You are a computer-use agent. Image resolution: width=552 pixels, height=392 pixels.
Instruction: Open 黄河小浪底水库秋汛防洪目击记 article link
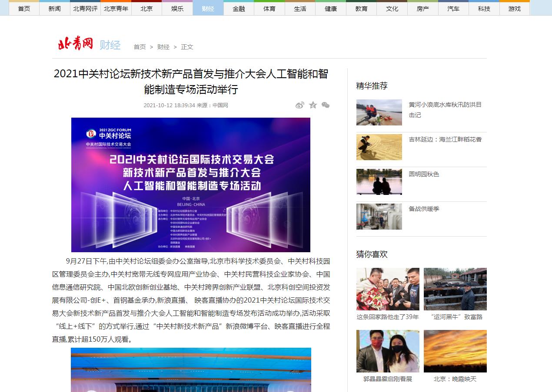tap(445, 110)
